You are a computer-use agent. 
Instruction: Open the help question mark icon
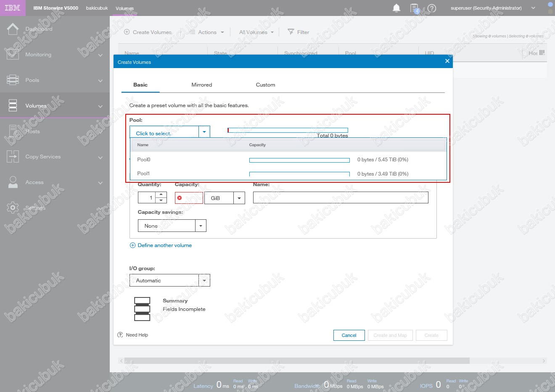click(432, 8)
